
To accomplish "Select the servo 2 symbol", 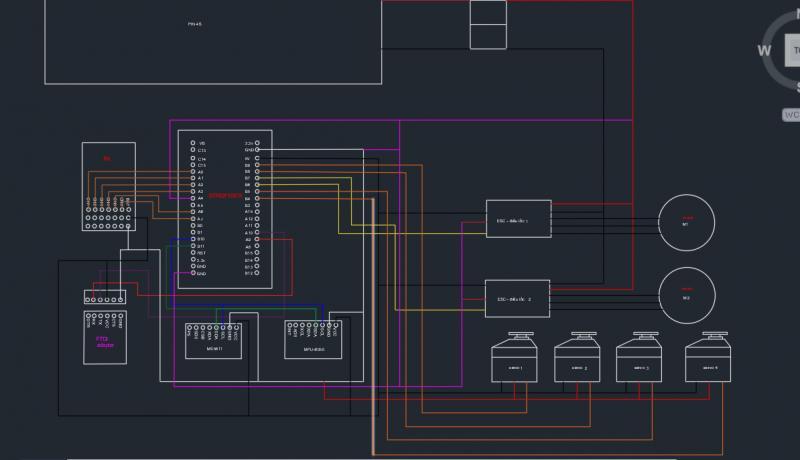I will [x=578, y=361].
